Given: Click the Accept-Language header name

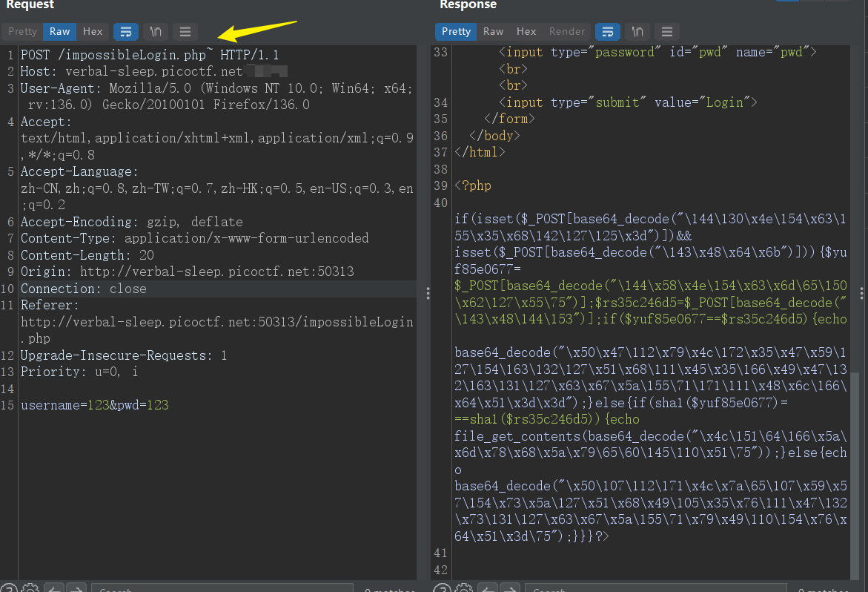Looking at the screenshot, I should coord(79,171).
